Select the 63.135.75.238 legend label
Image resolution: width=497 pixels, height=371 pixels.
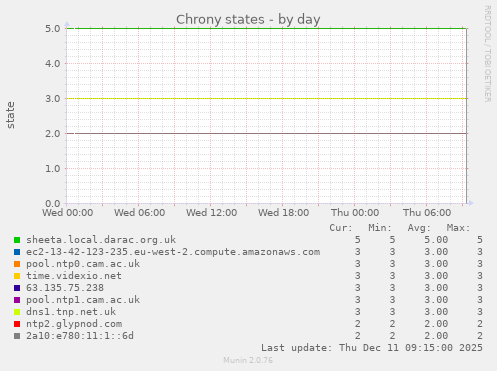click(65, 288)
